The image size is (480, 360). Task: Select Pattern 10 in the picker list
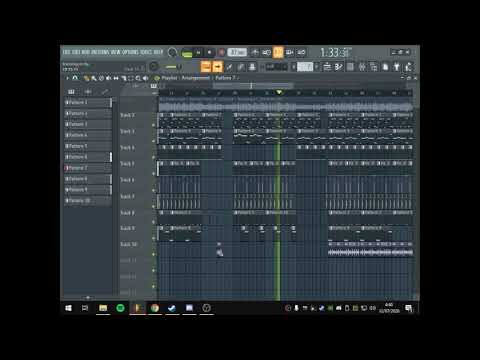pos(88,201)
